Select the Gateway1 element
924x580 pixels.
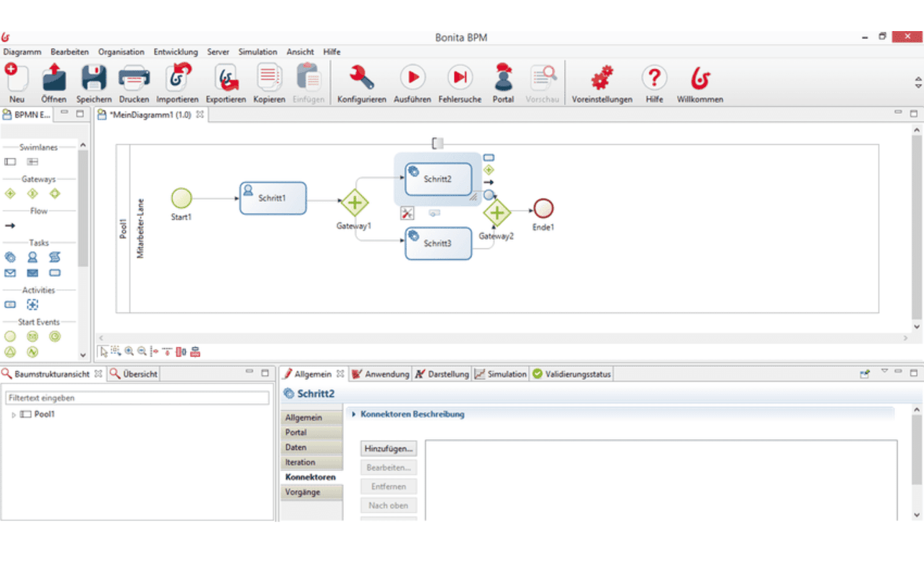(355, 203)
